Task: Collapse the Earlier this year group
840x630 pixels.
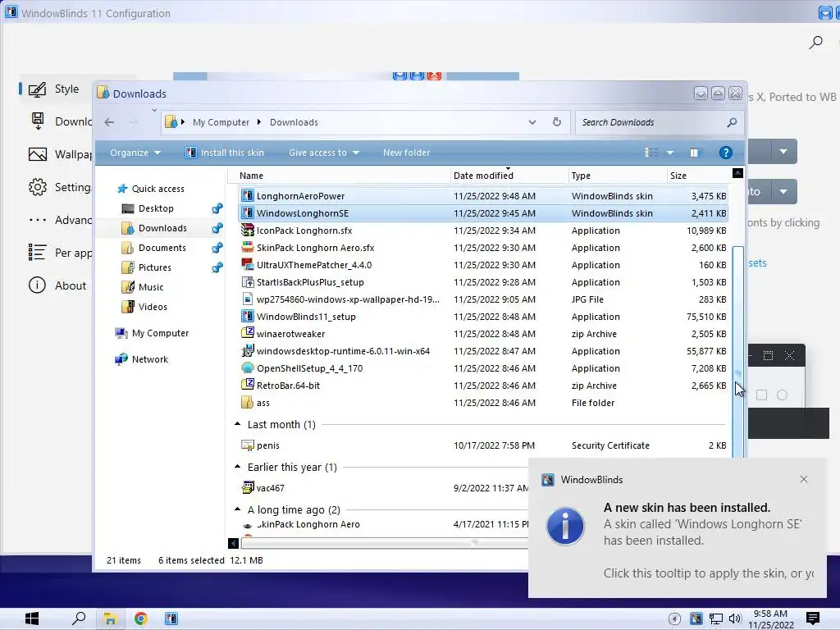Action: click(x=237, y=467)
